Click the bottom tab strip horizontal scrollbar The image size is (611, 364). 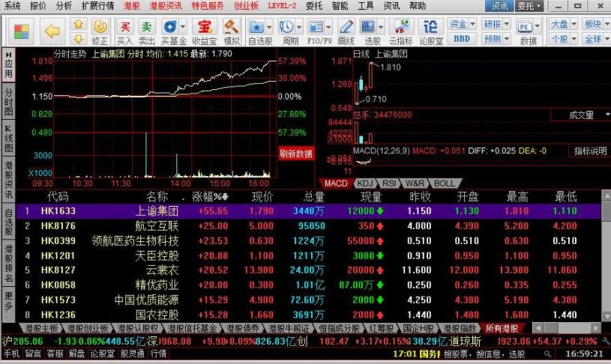point(567,328)
